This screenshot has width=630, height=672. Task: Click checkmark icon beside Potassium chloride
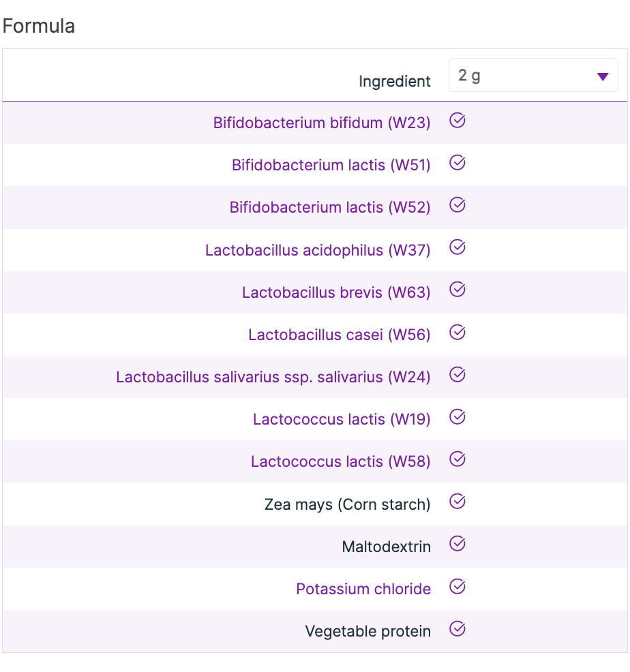pos(457,587)
